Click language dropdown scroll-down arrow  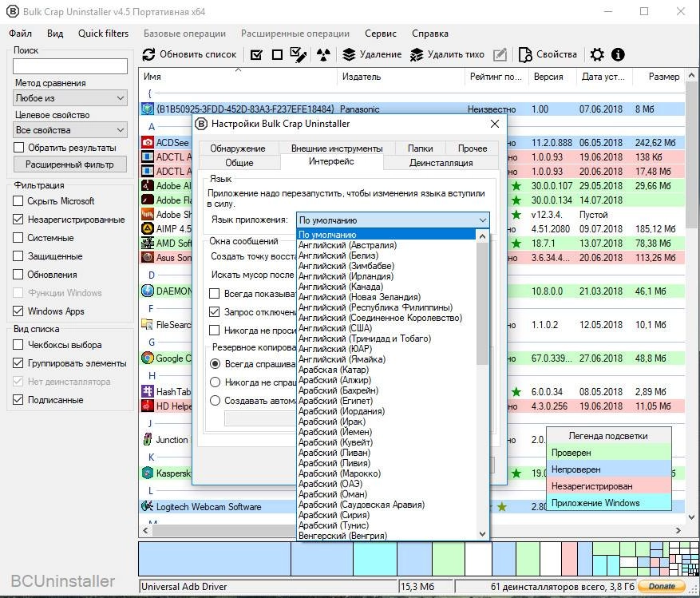point(482,533)
